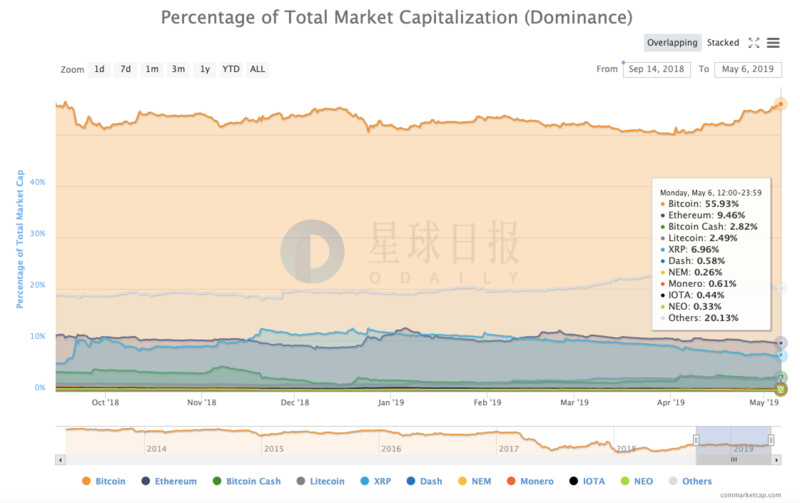Toggle fullscreen view of the chart
The height and width of the screenshot is (503, 800).
click(754, 43)
